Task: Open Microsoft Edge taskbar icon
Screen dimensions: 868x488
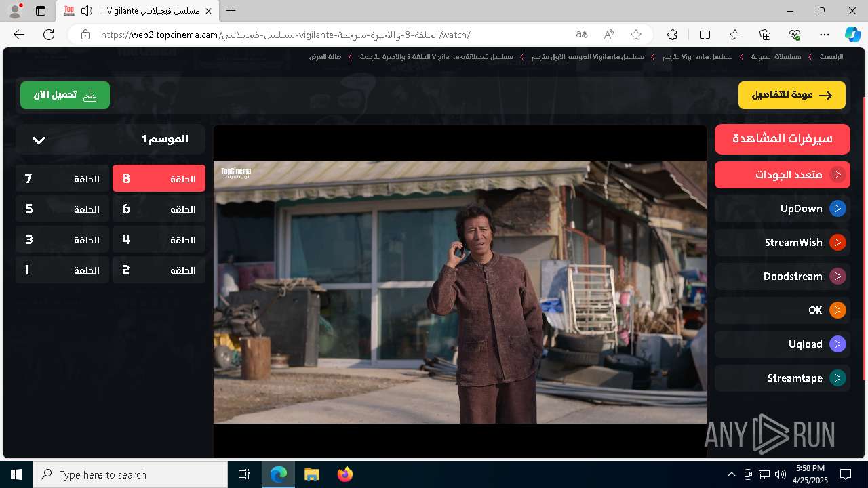Action: pos(279,474)
